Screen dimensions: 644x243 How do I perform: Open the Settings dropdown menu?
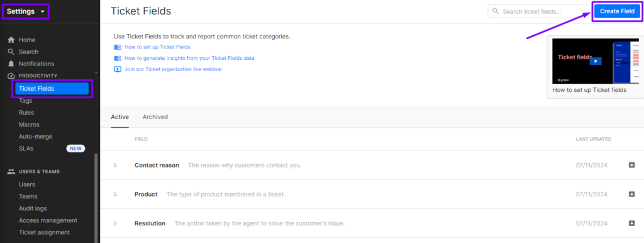click(x=25, y=11)
